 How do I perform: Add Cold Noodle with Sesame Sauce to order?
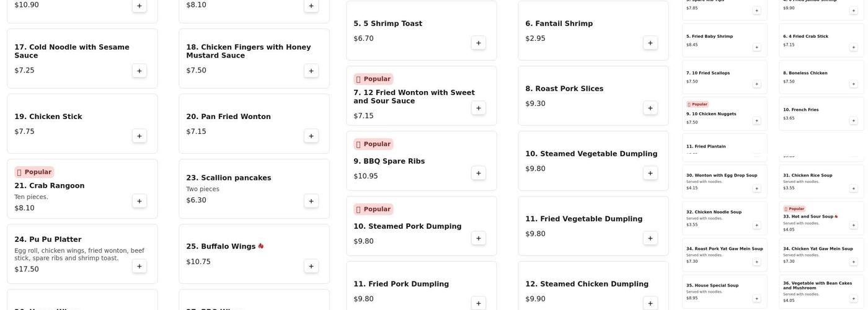coord(139,71)
